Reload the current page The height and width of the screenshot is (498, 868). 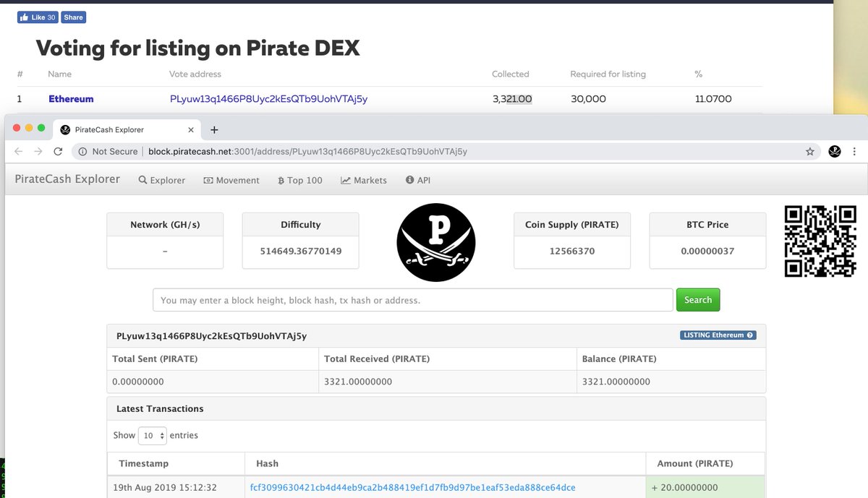pos(57,152)
